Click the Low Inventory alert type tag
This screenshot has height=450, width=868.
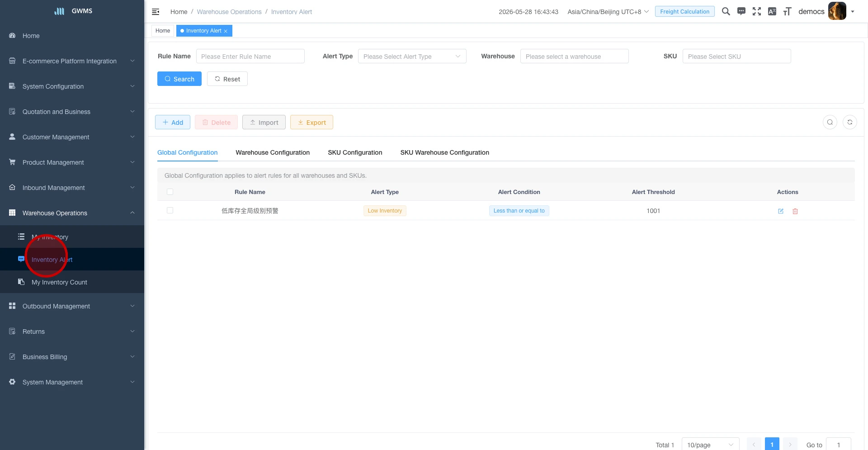point(385,211)
